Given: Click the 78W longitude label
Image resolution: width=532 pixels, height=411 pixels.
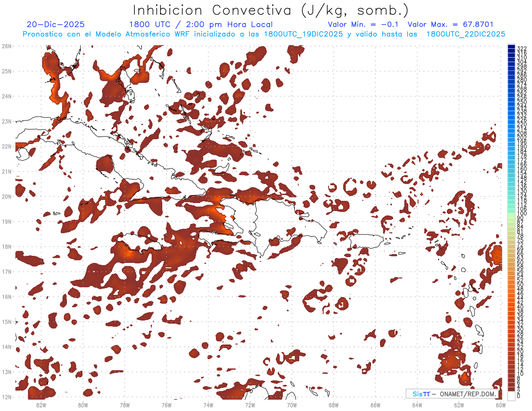Looking at the screenshot, I should [125, 404].
